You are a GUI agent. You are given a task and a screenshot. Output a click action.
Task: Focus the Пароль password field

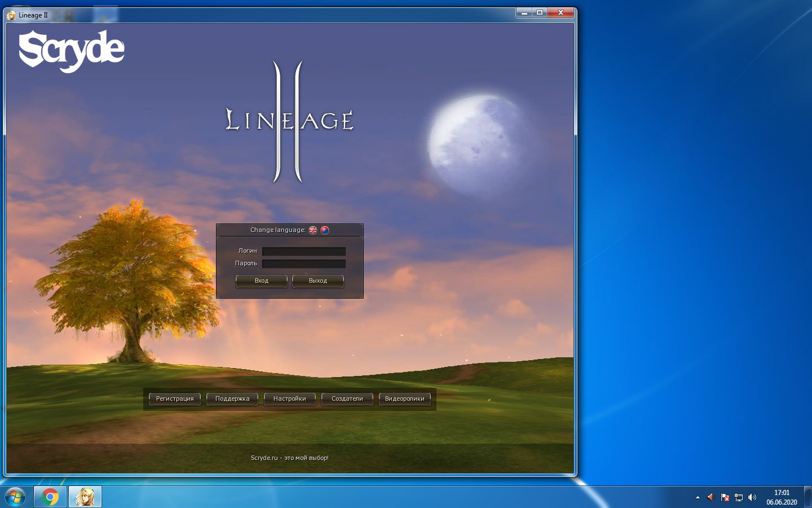coord(303,264)
